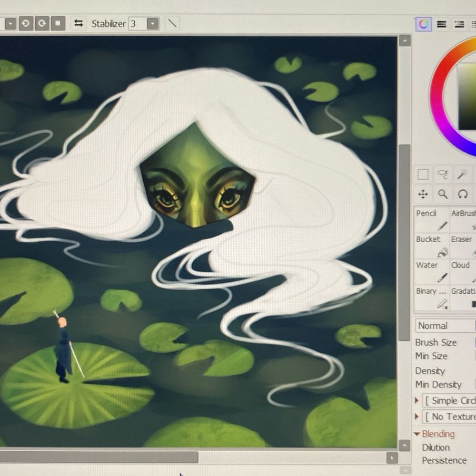Select the rotate view tool
This screenshot has width=476, height=476.
pyautogui.click(x=462, y=194)
